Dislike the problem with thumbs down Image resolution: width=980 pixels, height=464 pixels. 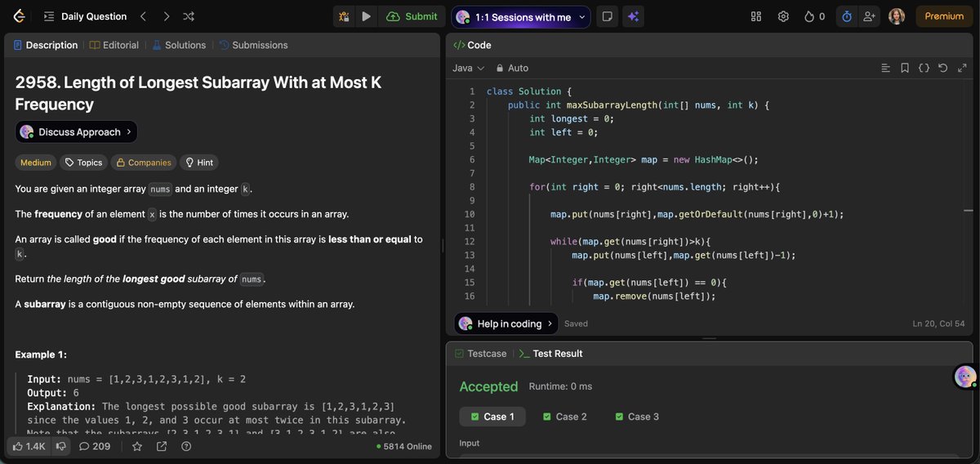tap(60, 446)
